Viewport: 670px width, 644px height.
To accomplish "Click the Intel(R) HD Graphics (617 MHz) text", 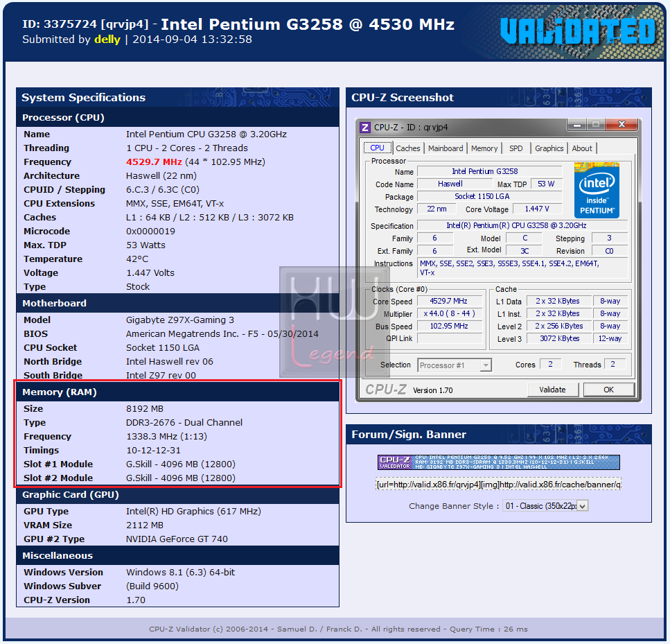I will [x=193, y=512].
